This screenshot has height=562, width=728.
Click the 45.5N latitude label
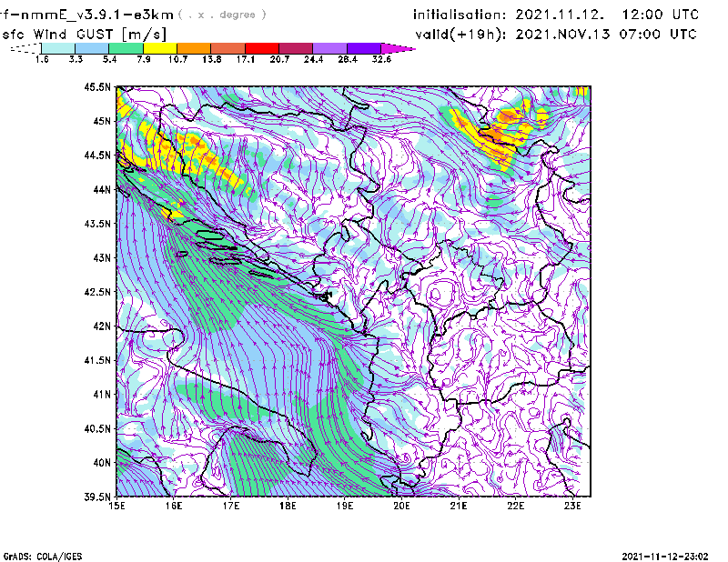(97, 86)
